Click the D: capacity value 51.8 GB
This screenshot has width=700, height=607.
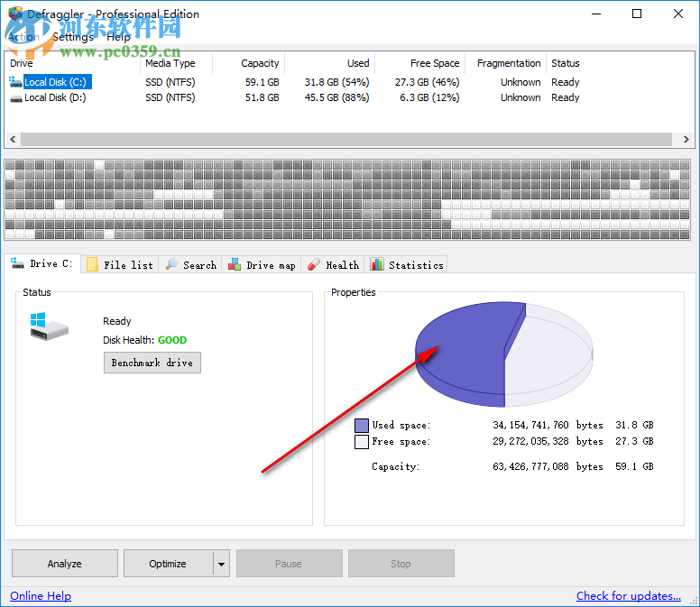262,97
